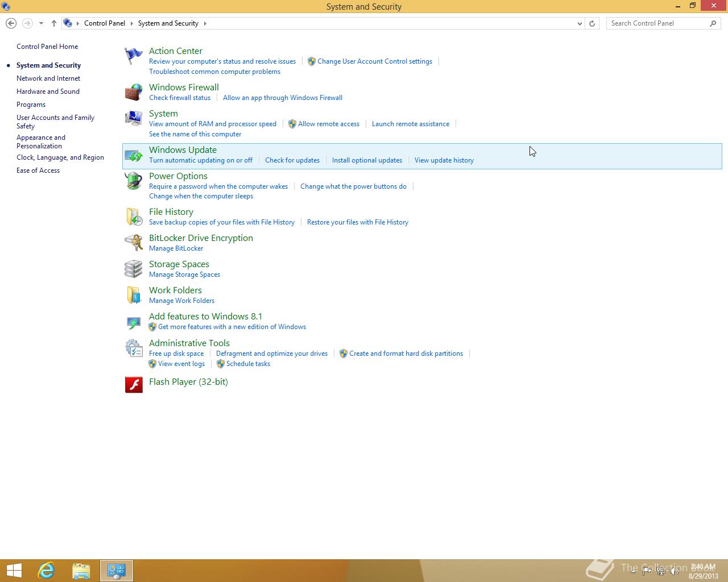Click the taskbar clock and date

click(x=703, y=571)
